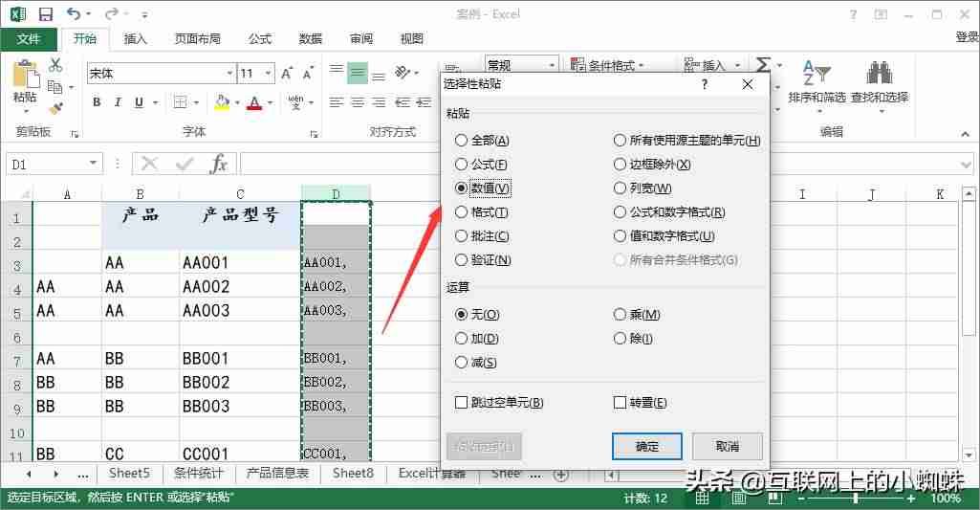Check the 转置(E) checkbox
The height and width of the screenshot is (510, 980).
point(640,403)
